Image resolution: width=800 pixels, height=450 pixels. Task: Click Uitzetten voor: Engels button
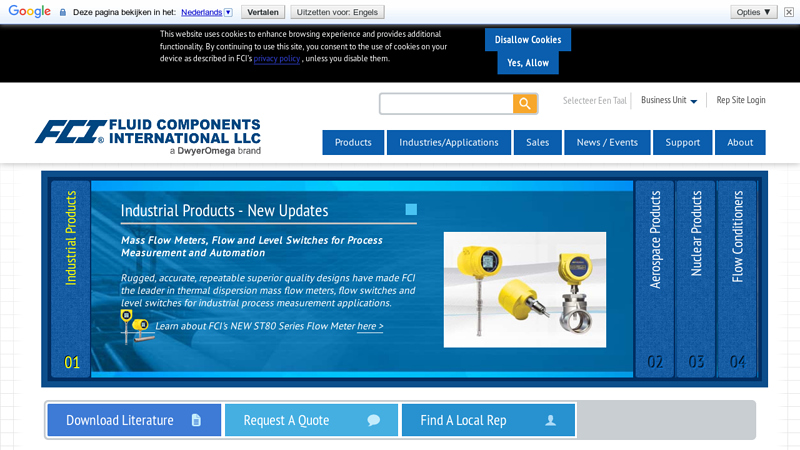click(x=337, y=12)
